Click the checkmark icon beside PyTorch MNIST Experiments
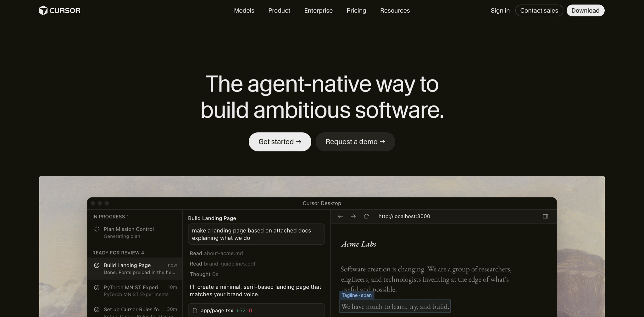Image resolution: width=644 pixels, height=317 pixels. 97,287
